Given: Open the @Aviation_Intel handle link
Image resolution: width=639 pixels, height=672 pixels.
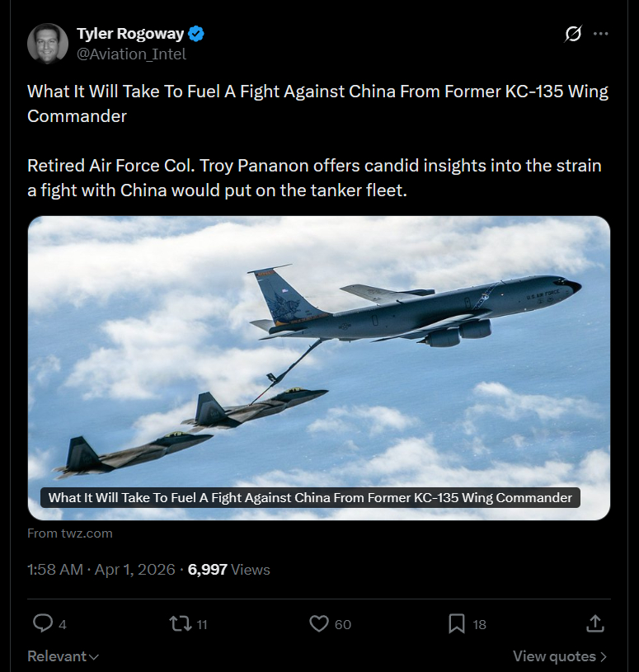Looking at the screenshot, I should tap(131, 54).
